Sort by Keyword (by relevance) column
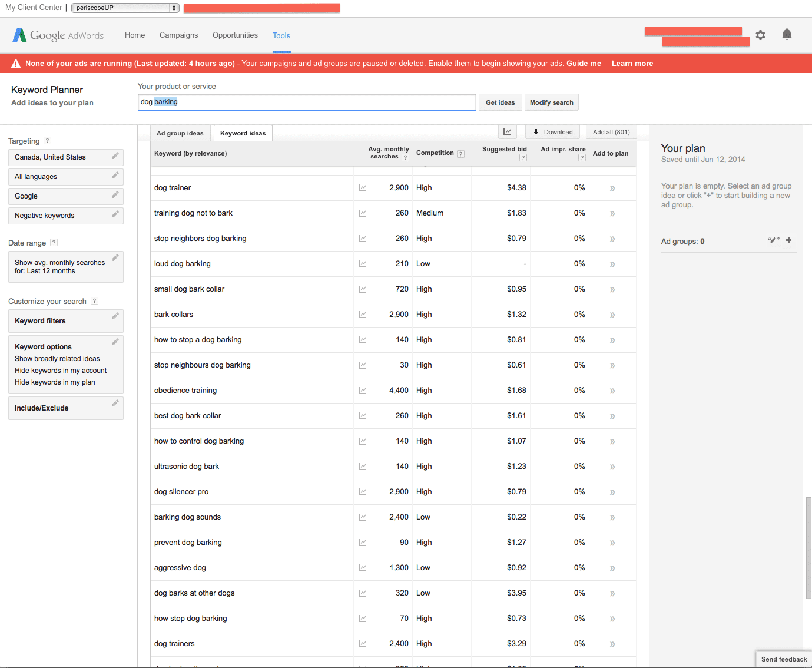The width and height of the screenshot is (812, 668). (x=191, y=153)
